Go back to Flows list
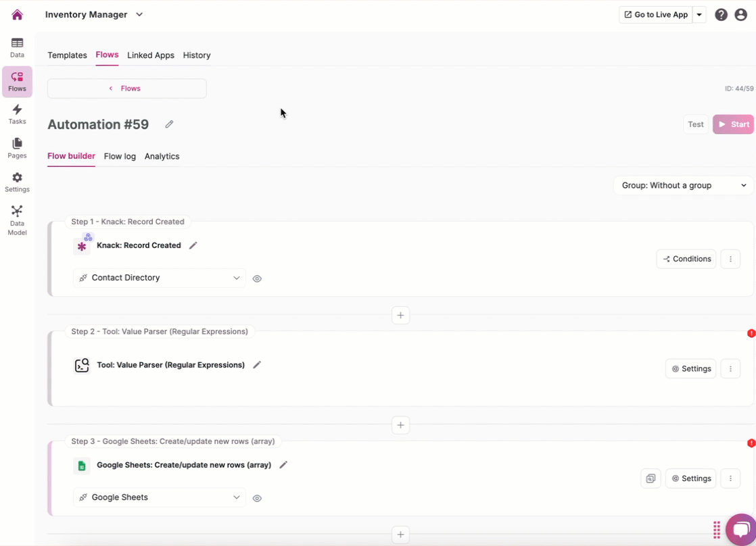 [127, 89]
